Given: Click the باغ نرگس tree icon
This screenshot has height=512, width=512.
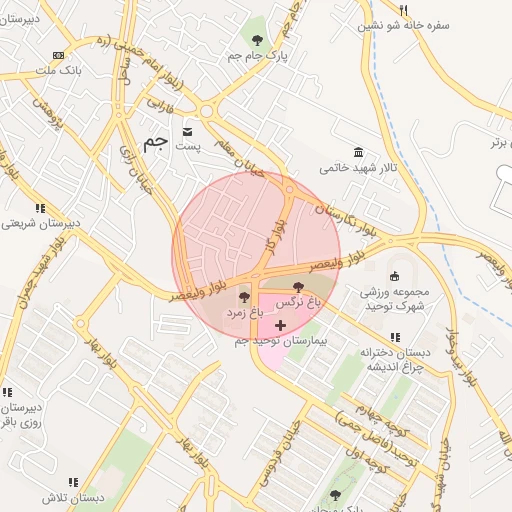Looking at the screenshot, I should 298,287.
